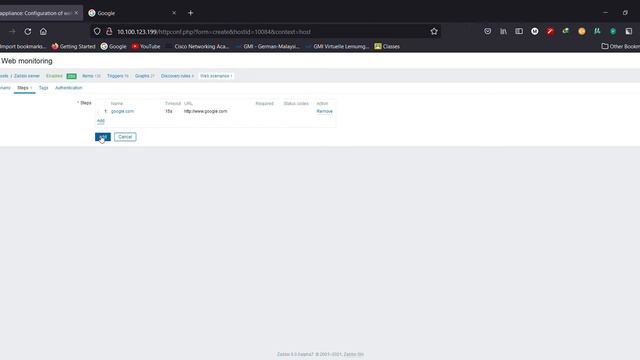Image resolution: width=640 pixels, height=360 pixels.
Task: Open the Items host navigation link
Action: click(91, 76)
